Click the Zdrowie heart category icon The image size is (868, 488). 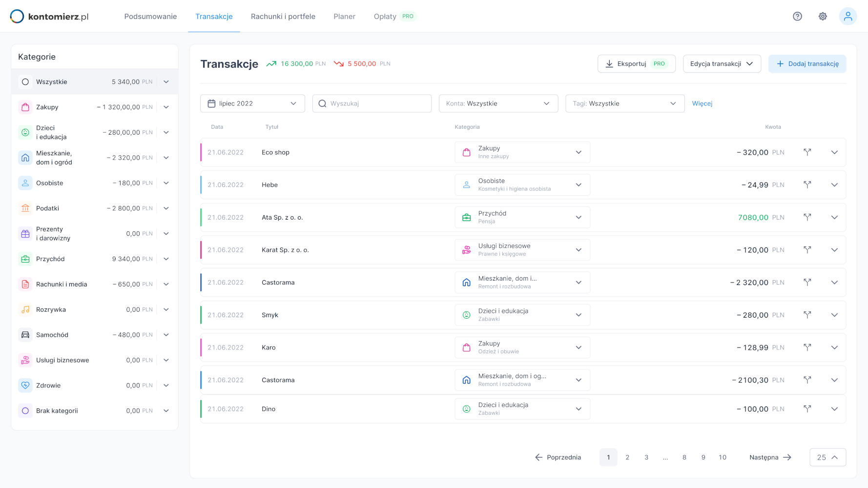tap(25, 386)
